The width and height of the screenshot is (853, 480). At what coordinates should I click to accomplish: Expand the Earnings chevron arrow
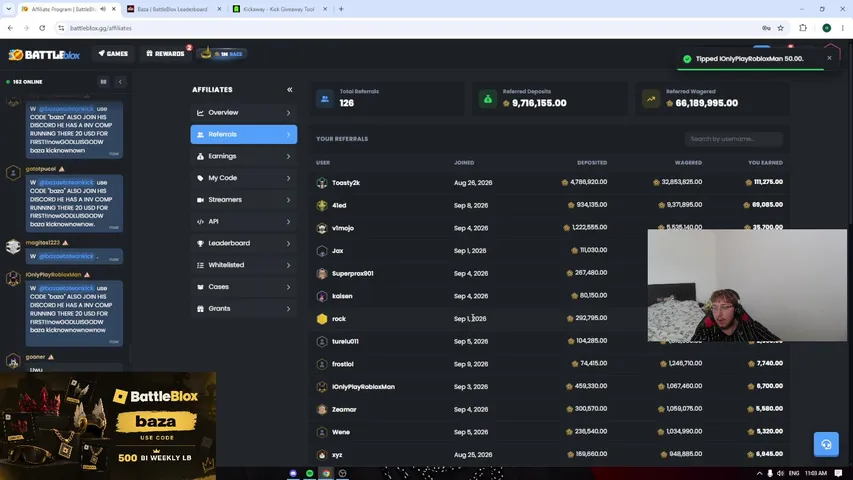pos(288,156)
